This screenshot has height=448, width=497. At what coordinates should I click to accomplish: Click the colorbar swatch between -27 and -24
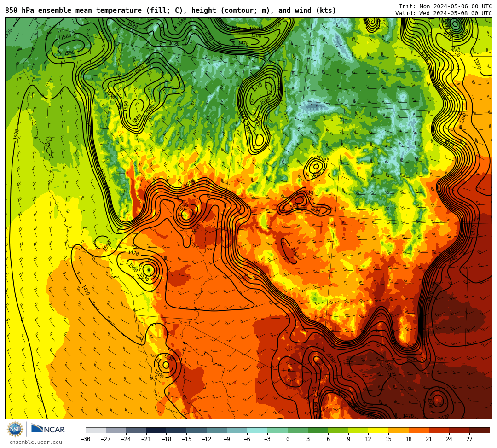coord(116,430)
